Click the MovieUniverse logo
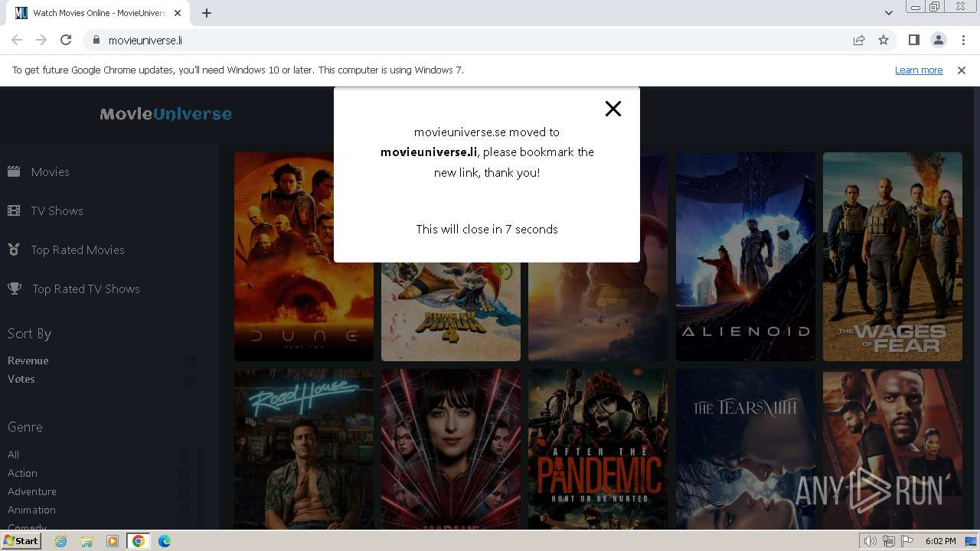The image size is (980, 551). (165, 114)
